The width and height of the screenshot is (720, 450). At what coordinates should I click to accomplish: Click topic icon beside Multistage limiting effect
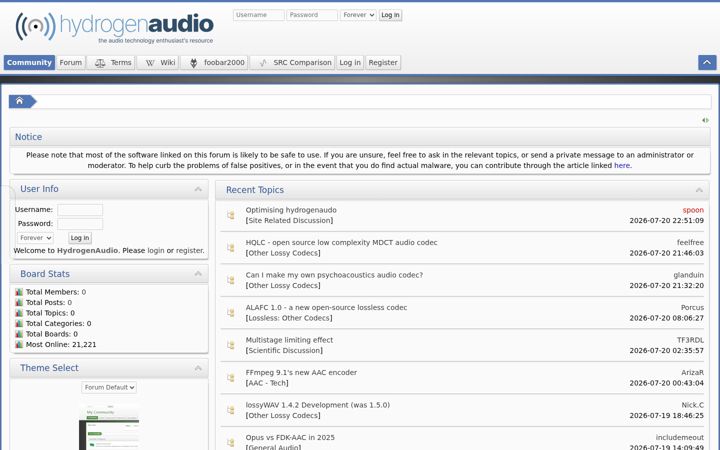pos(231,345)
